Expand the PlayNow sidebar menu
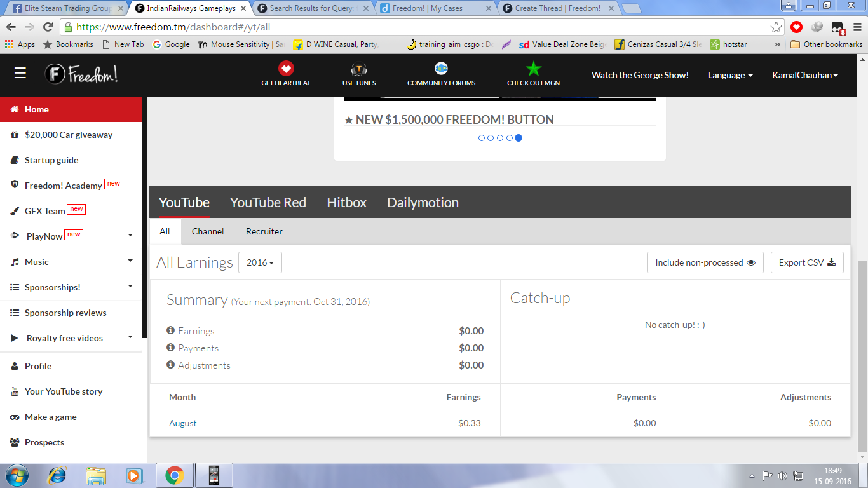Image resolution: width=868 pixels, height=488 pixels. (x=130, y=236)
